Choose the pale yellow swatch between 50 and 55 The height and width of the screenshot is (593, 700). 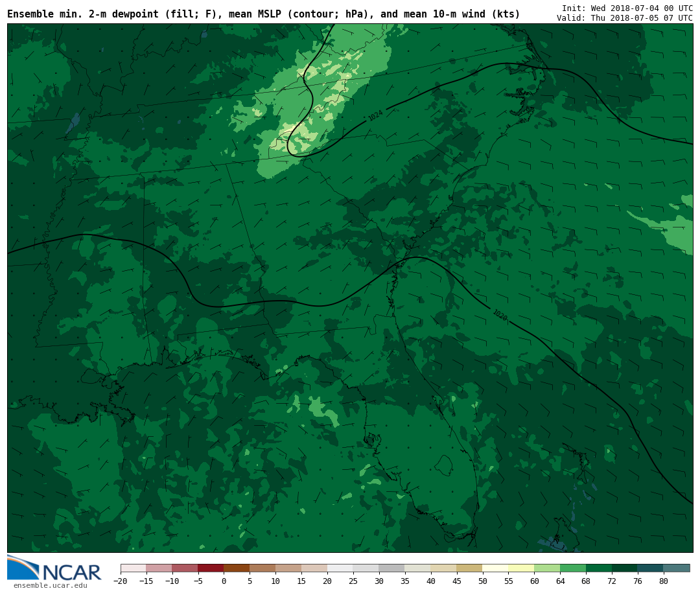(495, 568)
